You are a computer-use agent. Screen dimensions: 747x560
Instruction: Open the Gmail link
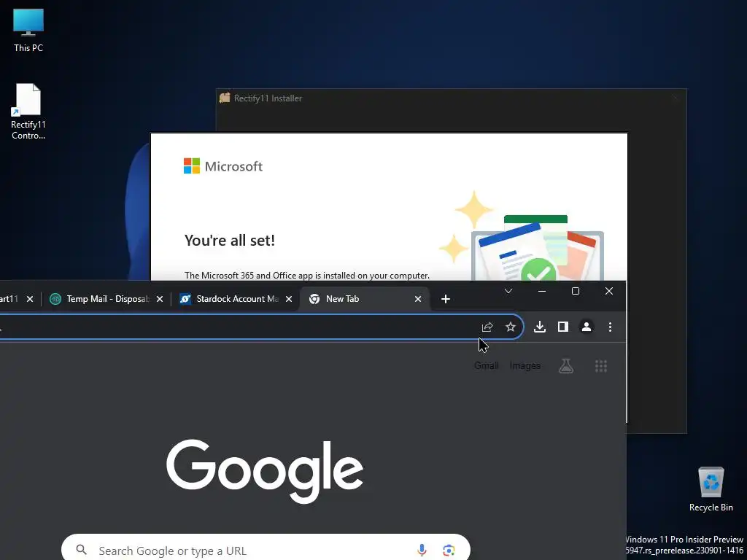[487, 366]
